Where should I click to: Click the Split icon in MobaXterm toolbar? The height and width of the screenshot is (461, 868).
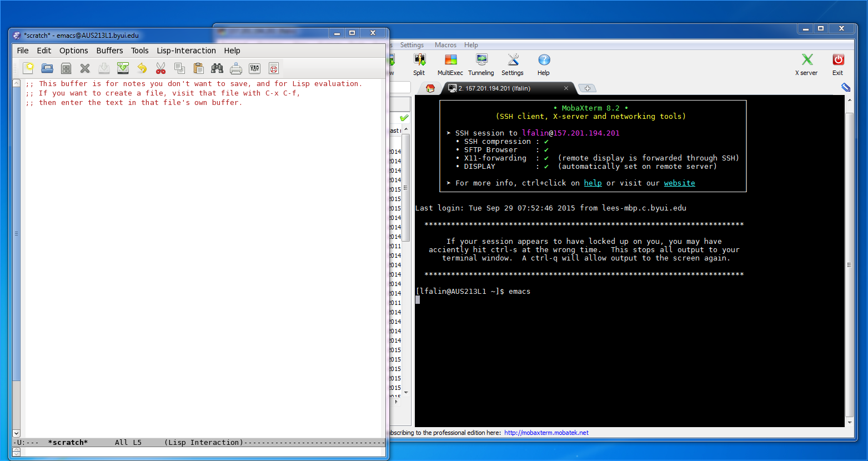tap(419, 64)
